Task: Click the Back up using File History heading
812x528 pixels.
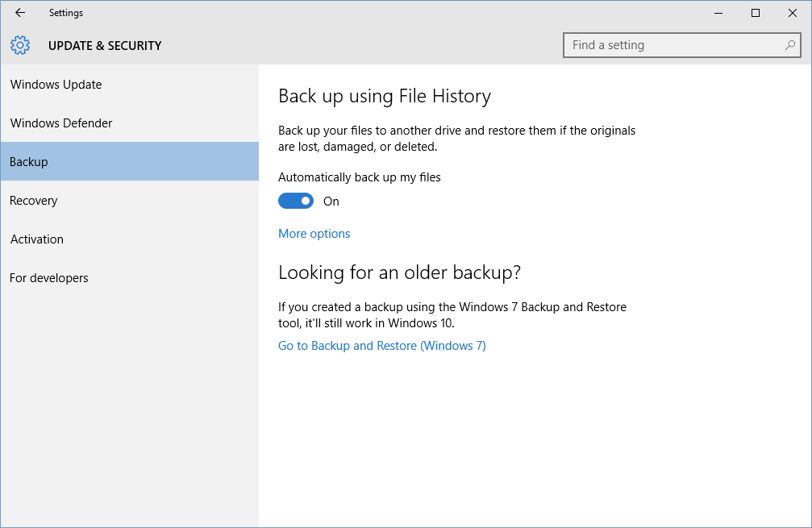Action: (x=385, y=96)
